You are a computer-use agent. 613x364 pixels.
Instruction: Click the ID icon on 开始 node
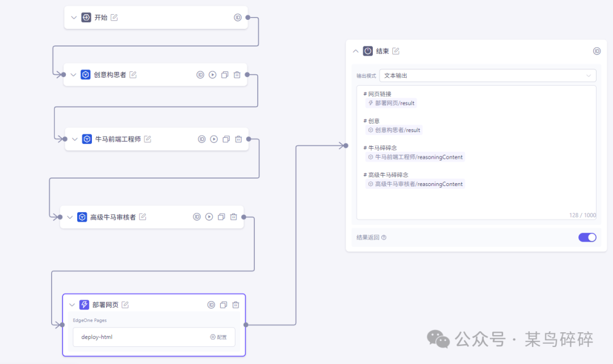pyautogui.click(x=238, y=18)
